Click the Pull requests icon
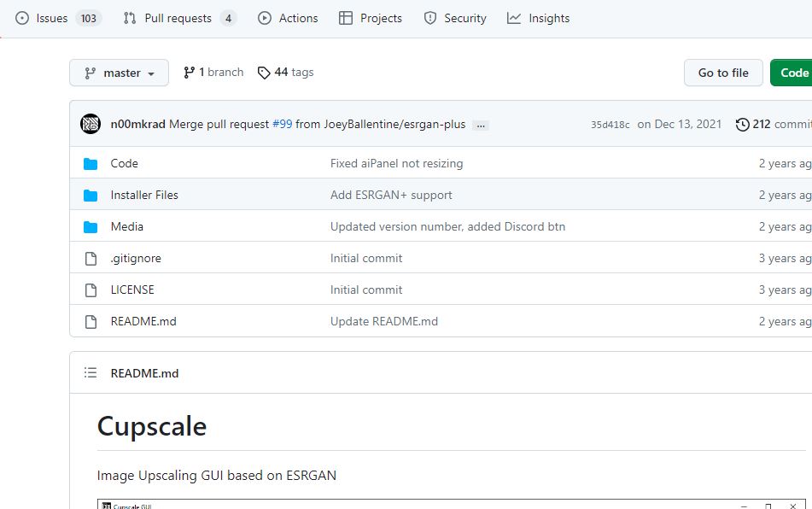The width and height of the screenshot is (812, 509). click(x=130, y=18)
